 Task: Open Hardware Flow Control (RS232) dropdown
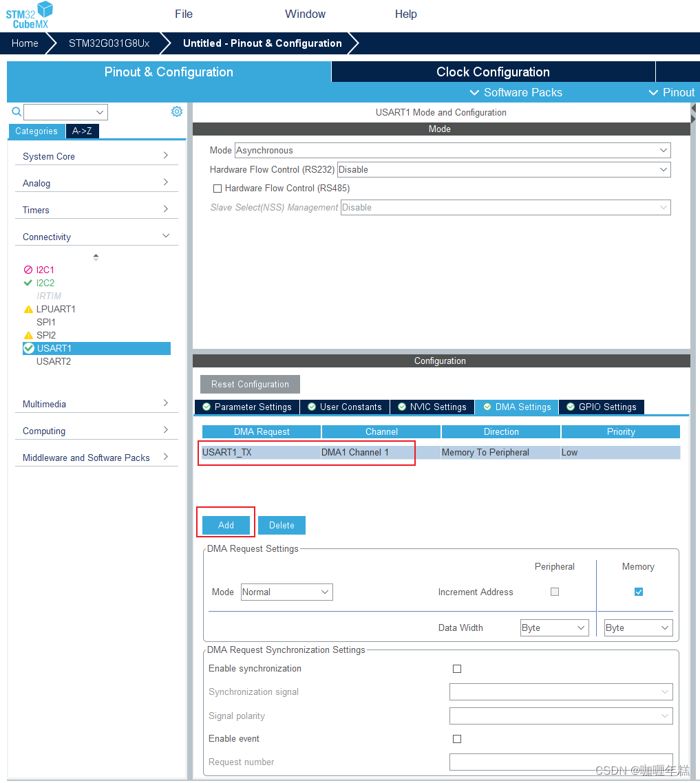[504, 170]
